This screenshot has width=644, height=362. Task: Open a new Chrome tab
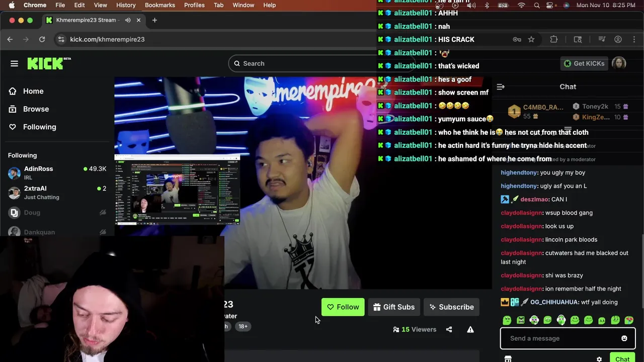pos(154,20)
